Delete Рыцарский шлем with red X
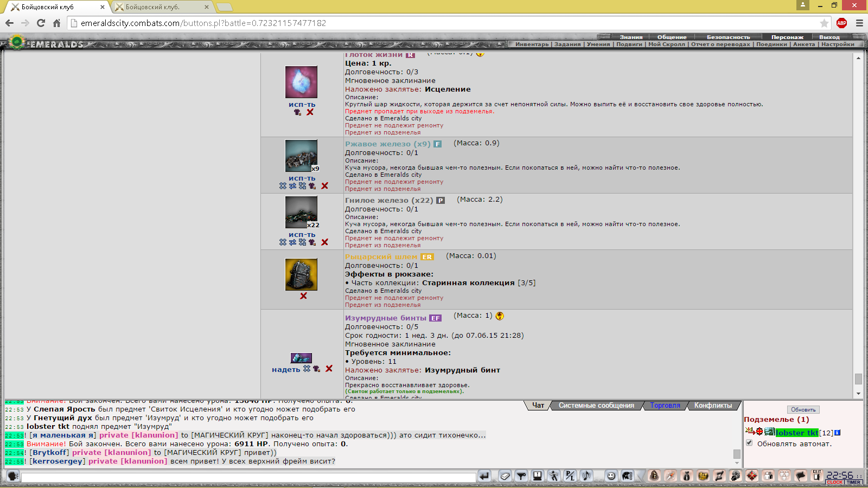This screenshot has width=868, height=488. tap(303, 296)
